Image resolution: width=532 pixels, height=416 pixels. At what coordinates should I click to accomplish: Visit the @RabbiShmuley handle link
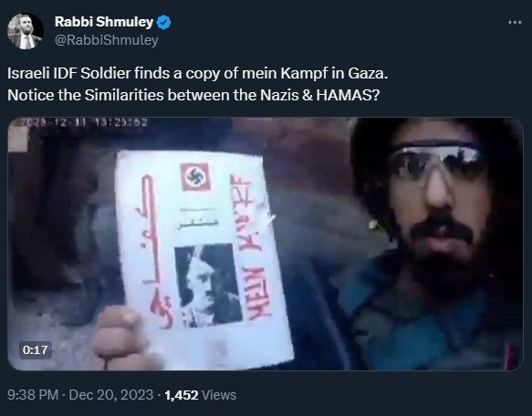pyautogui.click(x=107, y=40)
